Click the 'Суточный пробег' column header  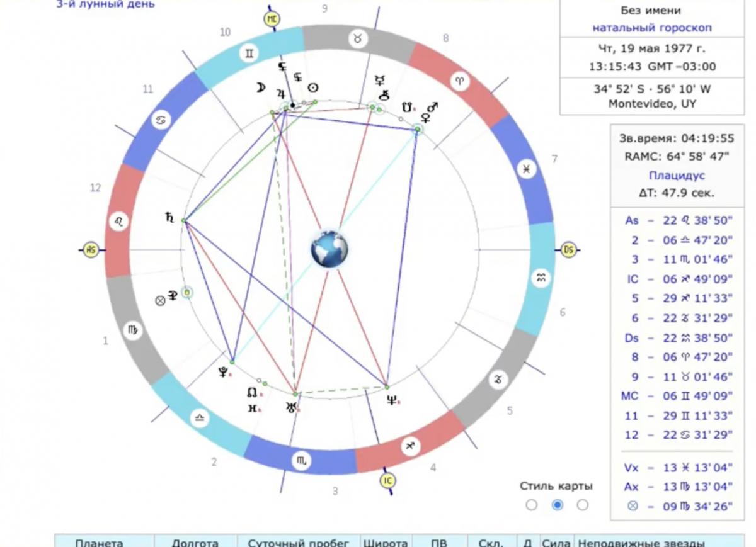pyautogui.click(x=300, y=543)
